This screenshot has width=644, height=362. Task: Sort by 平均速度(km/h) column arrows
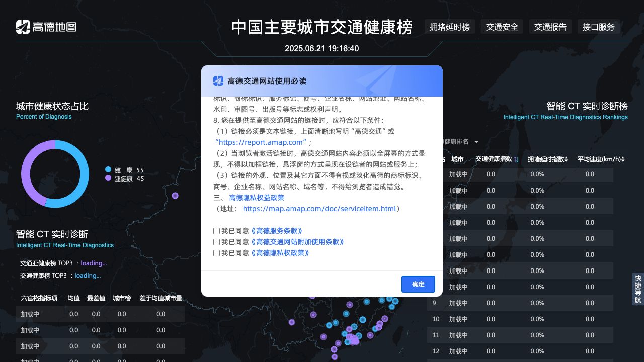(x=623, y=159)
